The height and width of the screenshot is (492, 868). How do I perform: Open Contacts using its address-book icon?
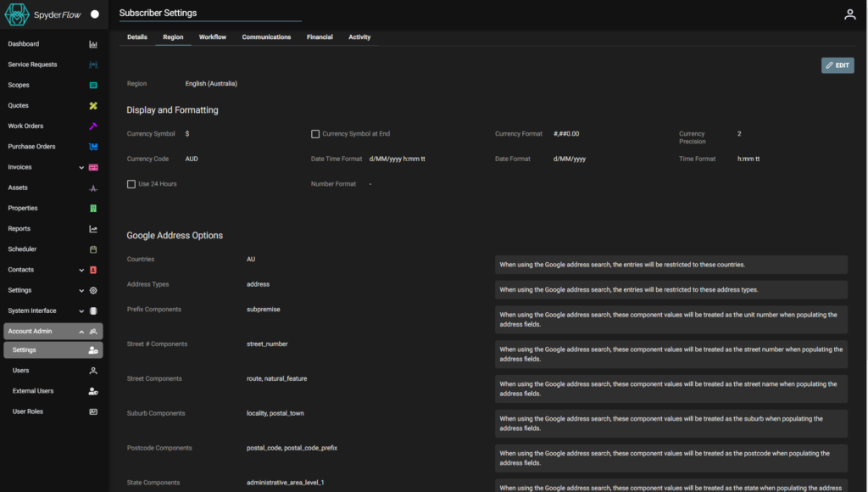(93, 269)
